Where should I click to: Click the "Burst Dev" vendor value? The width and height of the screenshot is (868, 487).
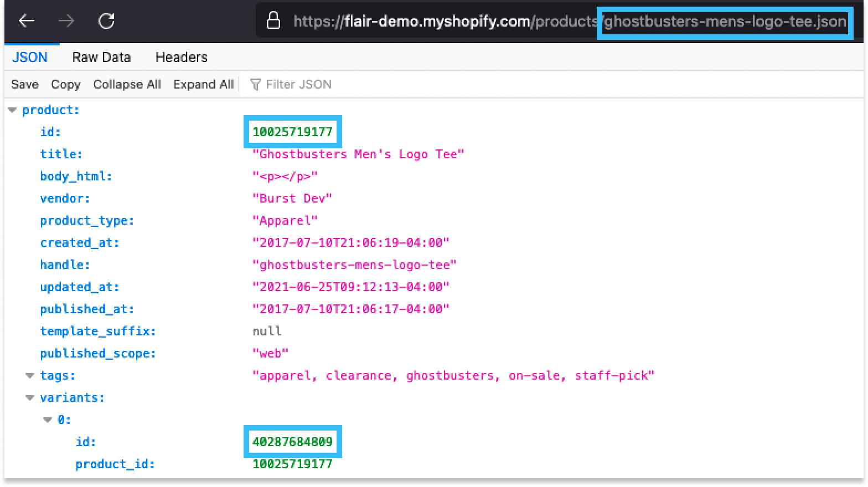tap(292, 198)
